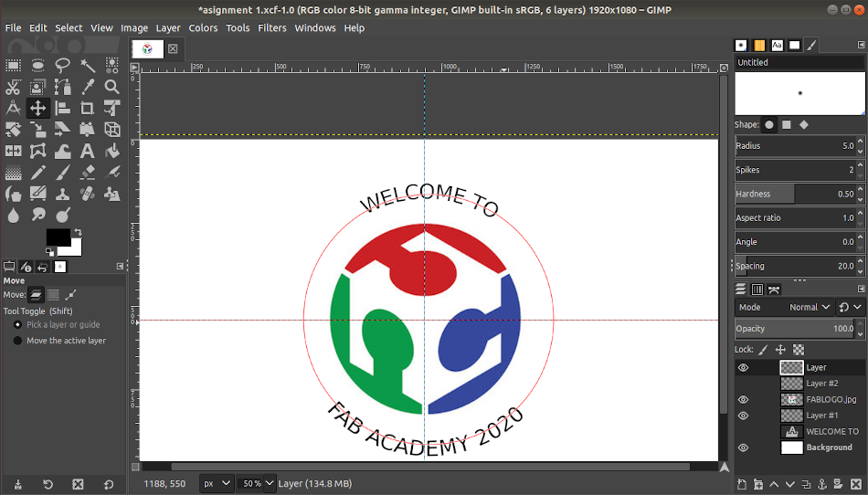Open the 50% zoom level dropdown
This screenshot has width=868, height=495.
point(270,483)
